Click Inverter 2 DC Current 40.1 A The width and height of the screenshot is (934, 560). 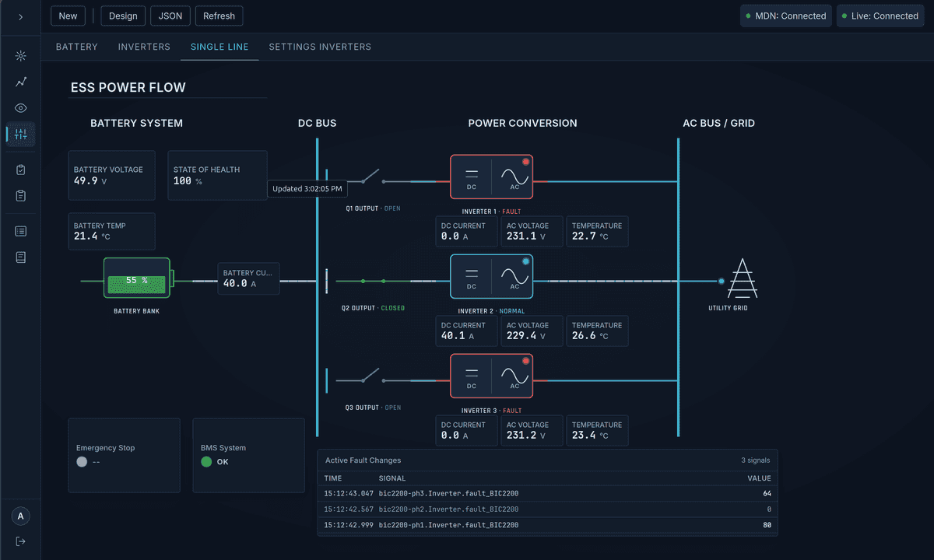(x=466, y=331)
